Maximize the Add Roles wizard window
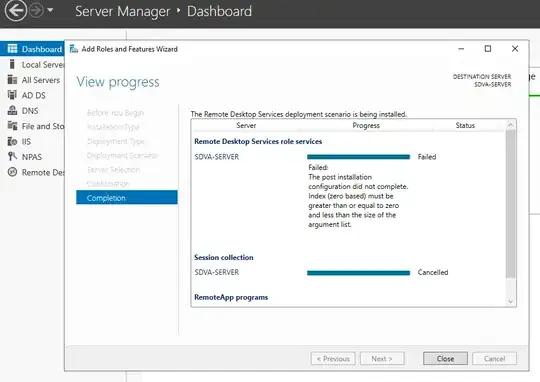Viewport: 540px width, 382px height. tap(488, 49)
